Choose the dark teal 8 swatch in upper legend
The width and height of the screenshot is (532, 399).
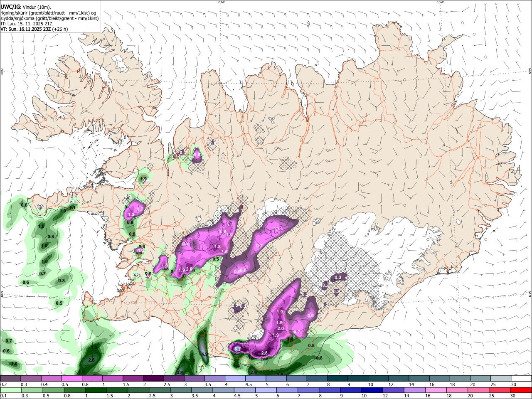[x=337, y=378]
